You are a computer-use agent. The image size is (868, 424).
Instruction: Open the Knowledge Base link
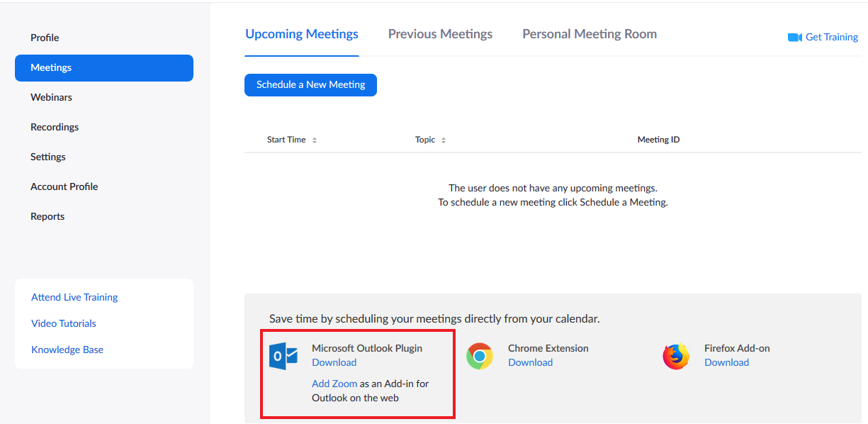pyautogui.click(x=67, y=350)
